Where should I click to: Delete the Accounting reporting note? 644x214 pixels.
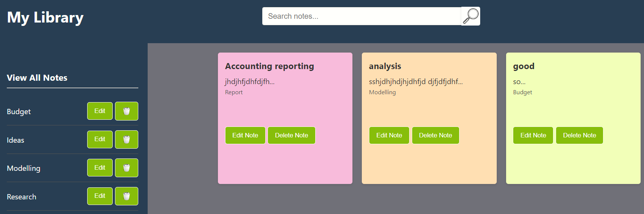(291, 135)
